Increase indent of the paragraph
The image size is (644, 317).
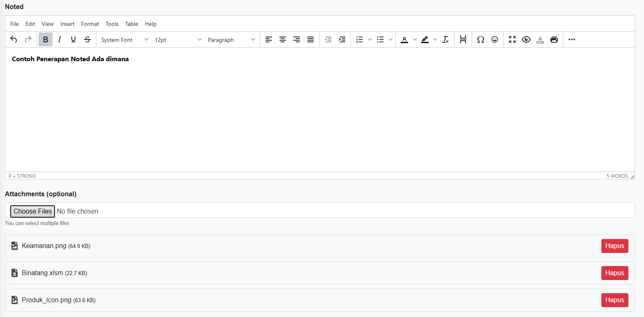(x=342, y=39)
